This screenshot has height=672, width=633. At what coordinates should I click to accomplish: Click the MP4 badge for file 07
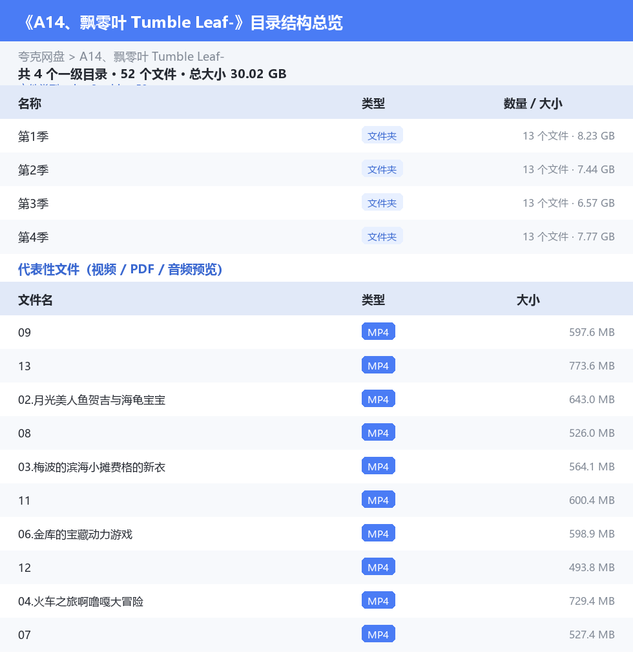(378, 635)
